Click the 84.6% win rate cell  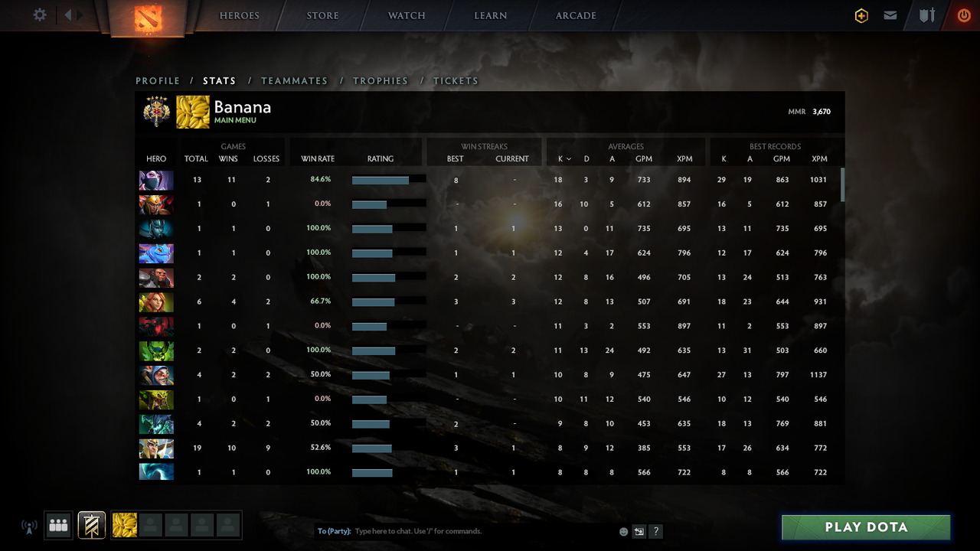click(320, 179)
